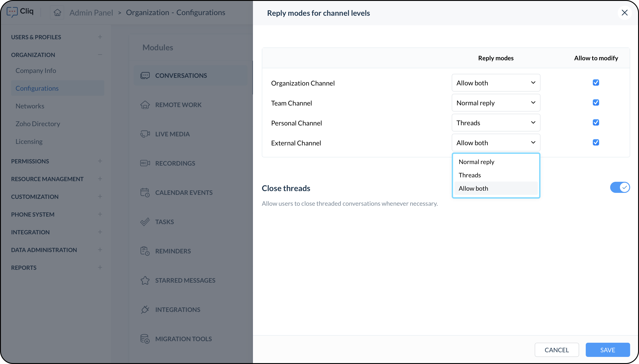Select the Live Media module
Image resolution: width=639 pixels, height=364 pixels.
pos(191,134)
